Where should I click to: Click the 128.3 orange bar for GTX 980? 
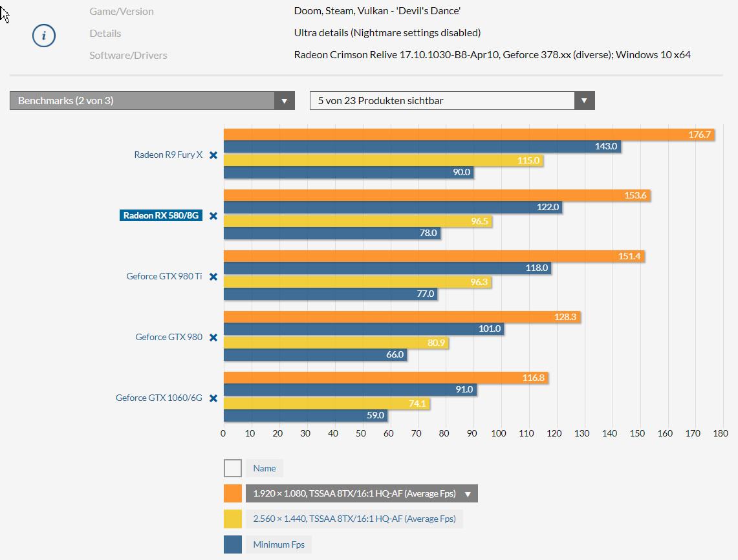[402, 317]
